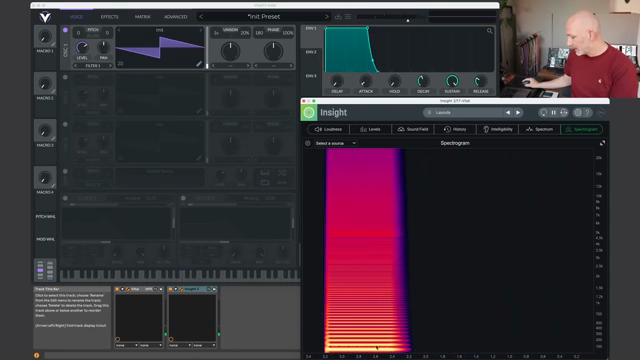Pause the Insight meter display

[553, 112]
